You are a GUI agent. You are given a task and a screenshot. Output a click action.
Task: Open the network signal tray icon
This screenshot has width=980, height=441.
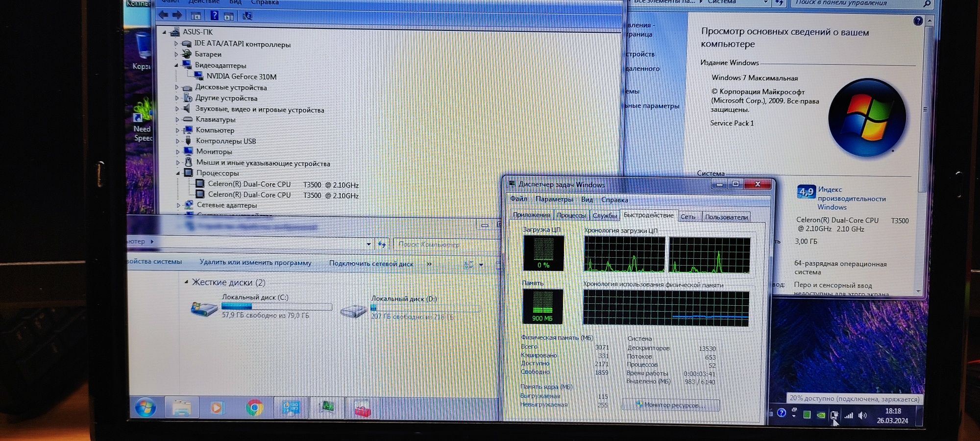pos(848,415)
